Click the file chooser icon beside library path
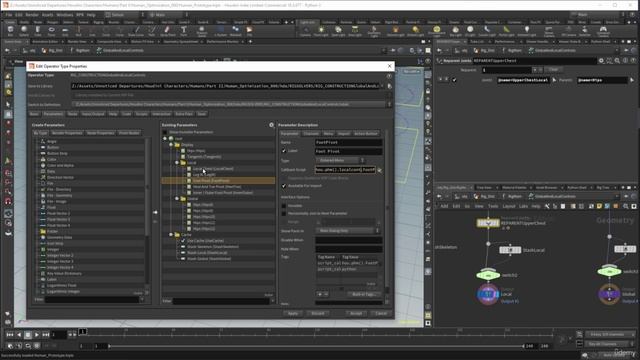The width and height of the screenshot is (640, 360). coord(389,86)
